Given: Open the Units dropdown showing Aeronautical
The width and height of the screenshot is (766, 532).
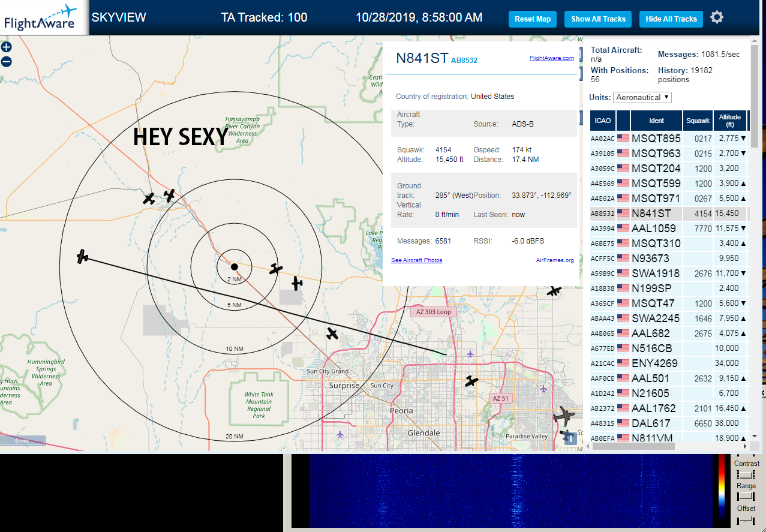Looking at the screenshot, I should pyautogui.click(x=642, y=97).
